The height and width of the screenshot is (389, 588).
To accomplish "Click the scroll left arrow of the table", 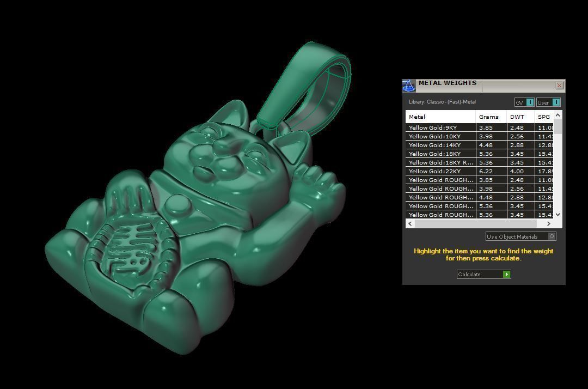I will [410, 223].
